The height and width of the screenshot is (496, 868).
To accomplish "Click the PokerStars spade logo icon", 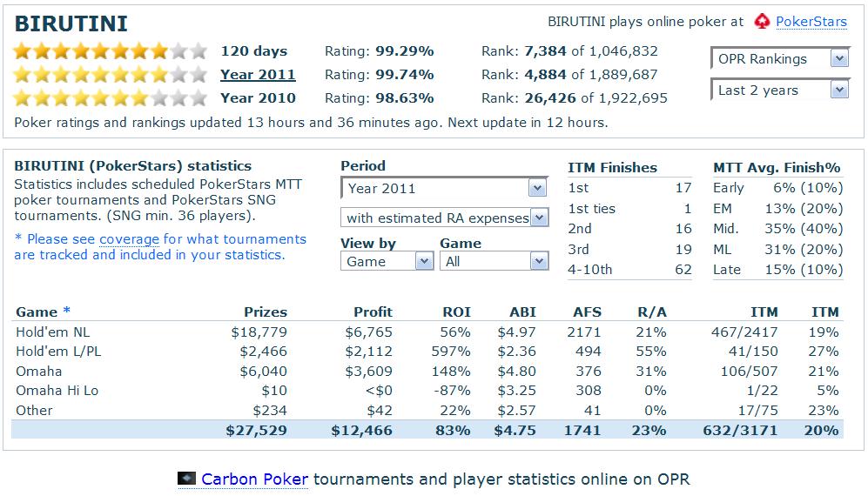I will [763, 22].
